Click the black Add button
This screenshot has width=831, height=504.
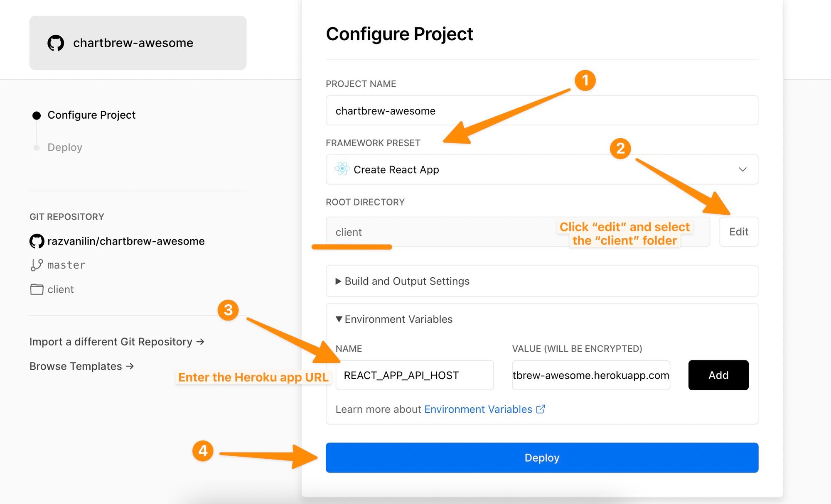718,375
